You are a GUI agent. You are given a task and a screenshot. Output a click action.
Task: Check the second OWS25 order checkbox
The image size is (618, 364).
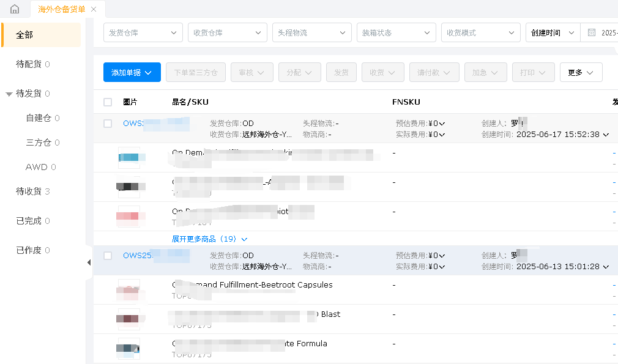point(108,256)
